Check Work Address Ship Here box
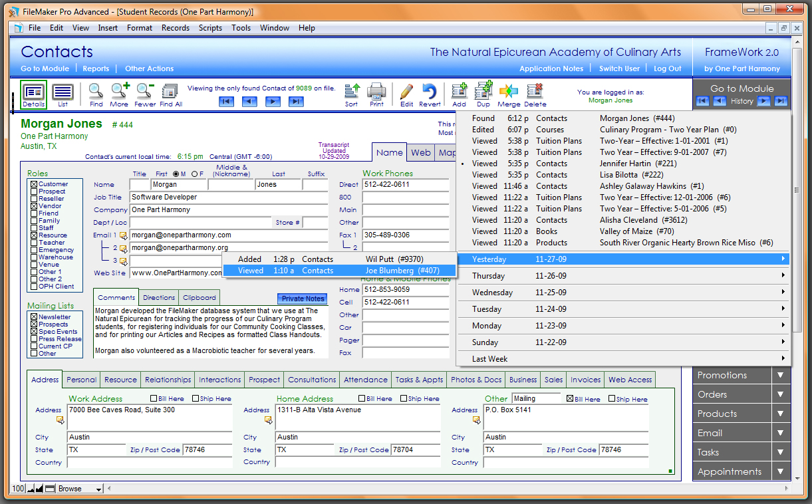Screen dimensions: 812x504 196,399
